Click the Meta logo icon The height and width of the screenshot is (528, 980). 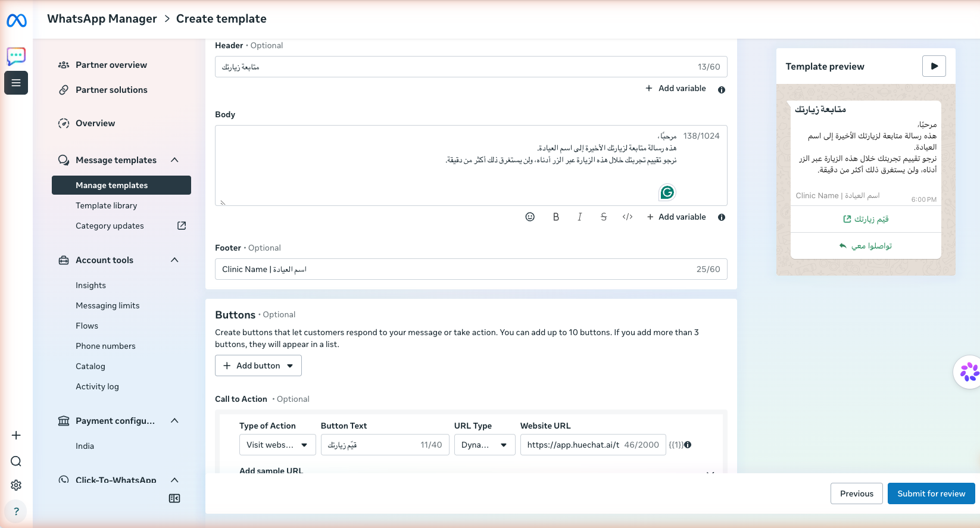point(17,21)
